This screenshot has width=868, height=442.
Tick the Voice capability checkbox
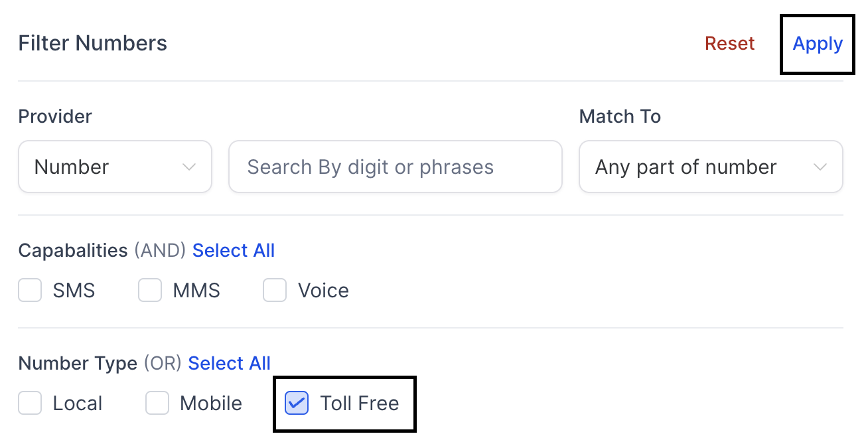click(x=275, y=291)
